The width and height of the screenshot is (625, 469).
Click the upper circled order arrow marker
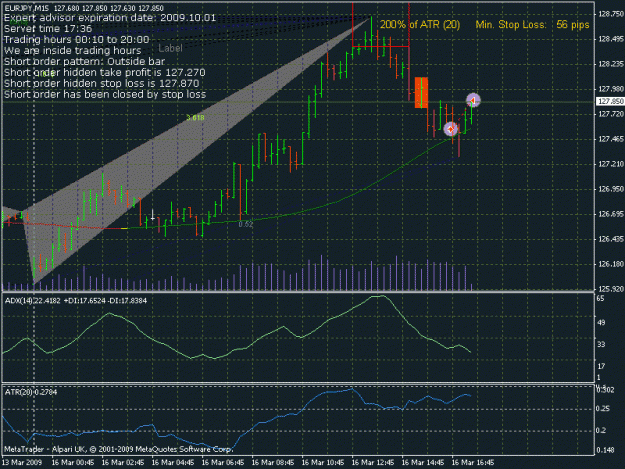pos(473,100)
